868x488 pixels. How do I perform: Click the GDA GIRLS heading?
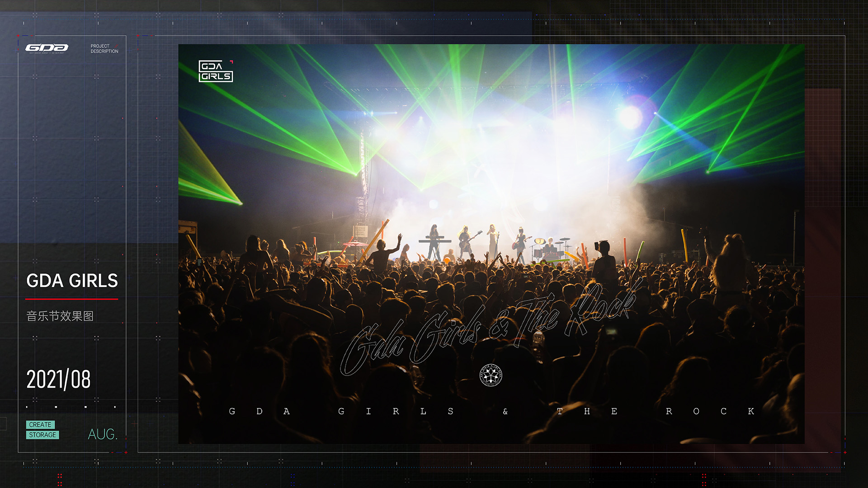click(72, 281)
